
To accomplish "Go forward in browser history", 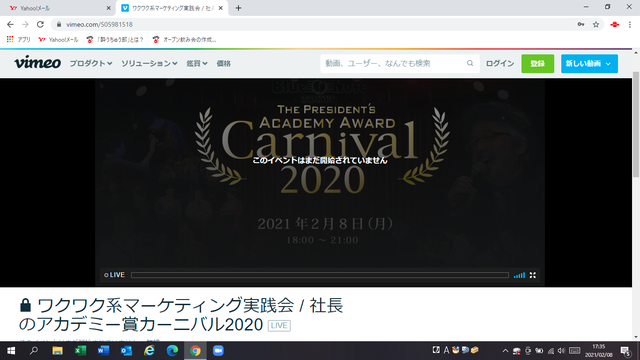I will [25, 24].
